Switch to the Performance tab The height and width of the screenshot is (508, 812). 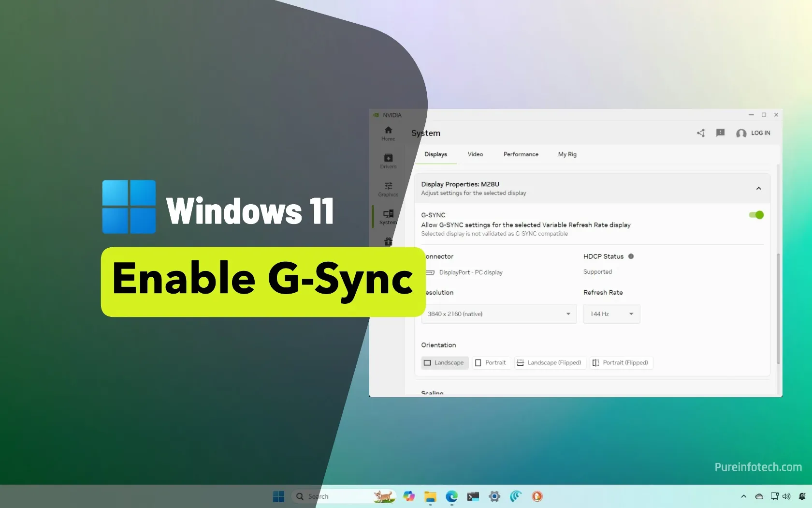pyautogui.click(x=521, y=154)
